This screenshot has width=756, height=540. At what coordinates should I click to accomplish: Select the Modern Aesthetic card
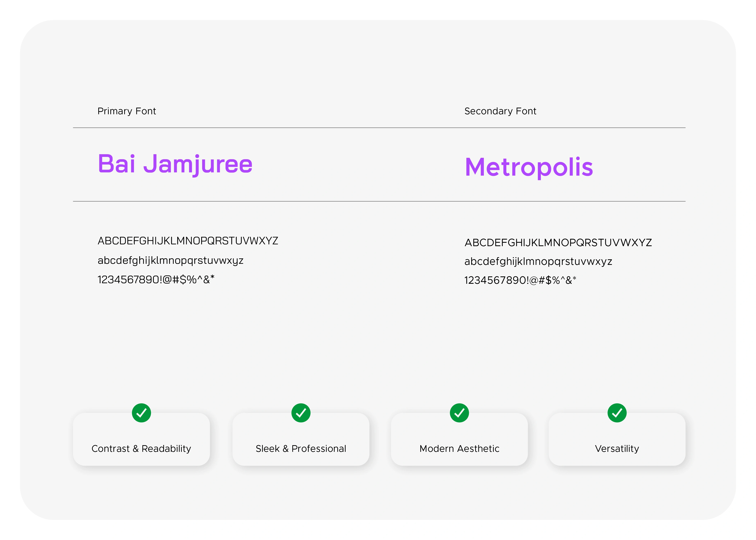point(459,439)
